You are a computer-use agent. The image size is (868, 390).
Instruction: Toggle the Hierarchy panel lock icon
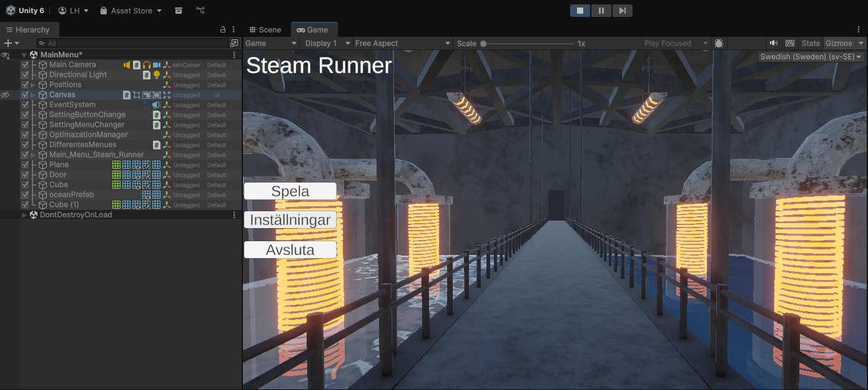point(223,29)
